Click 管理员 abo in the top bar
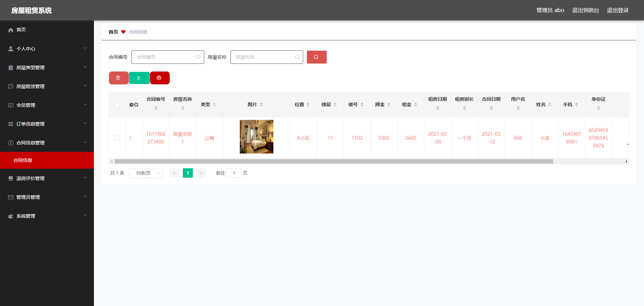644x306 pixels. pos(550,10)
